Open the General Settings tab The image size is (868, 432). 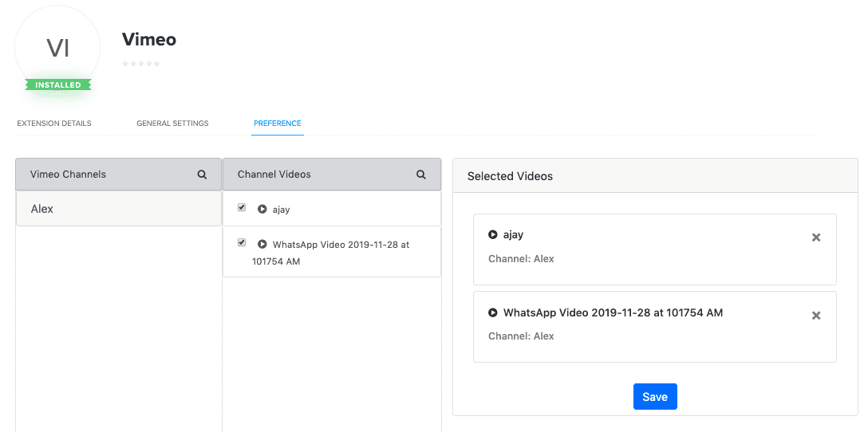(x=172, y=124)
